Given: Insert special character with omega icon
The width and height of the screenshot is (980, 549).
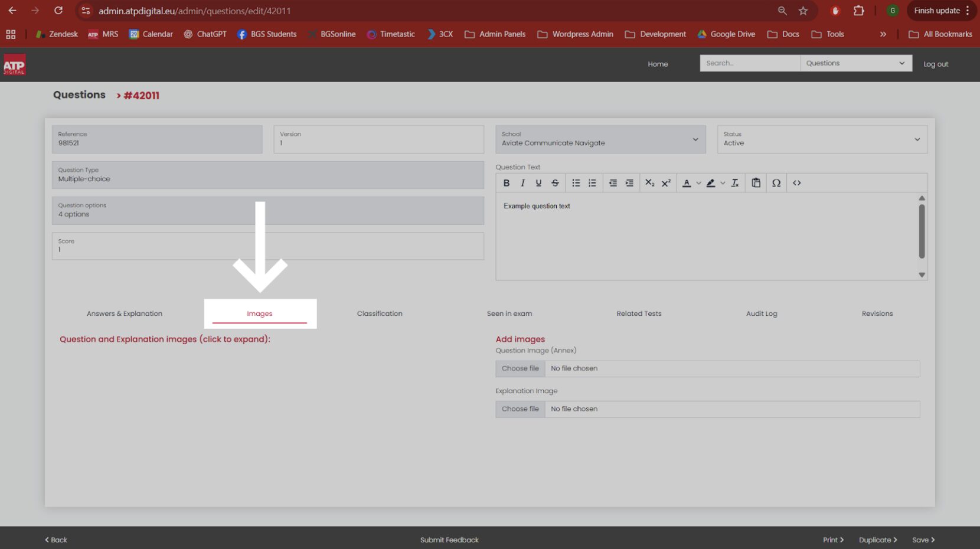Looking at the screenshot, I should click(776, 183).
